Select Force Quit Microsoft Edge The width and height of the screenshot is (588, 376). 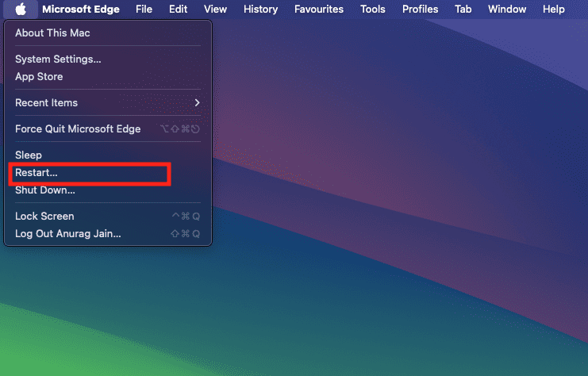108,129
